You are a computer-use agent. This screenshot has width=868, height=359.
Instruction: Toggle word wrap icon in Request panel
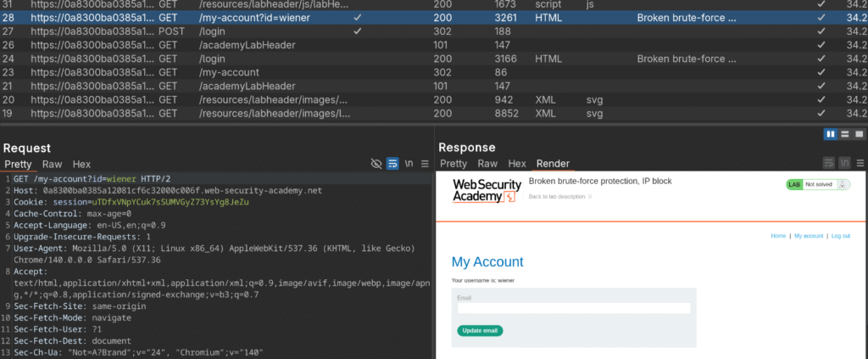click(x=393, y=164)
